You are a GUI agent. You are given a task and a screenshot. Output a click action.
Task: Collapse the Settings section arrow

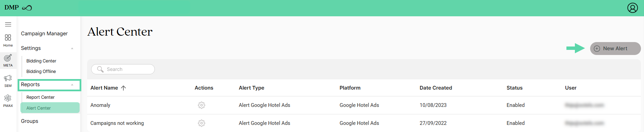(x=72, y=49)
